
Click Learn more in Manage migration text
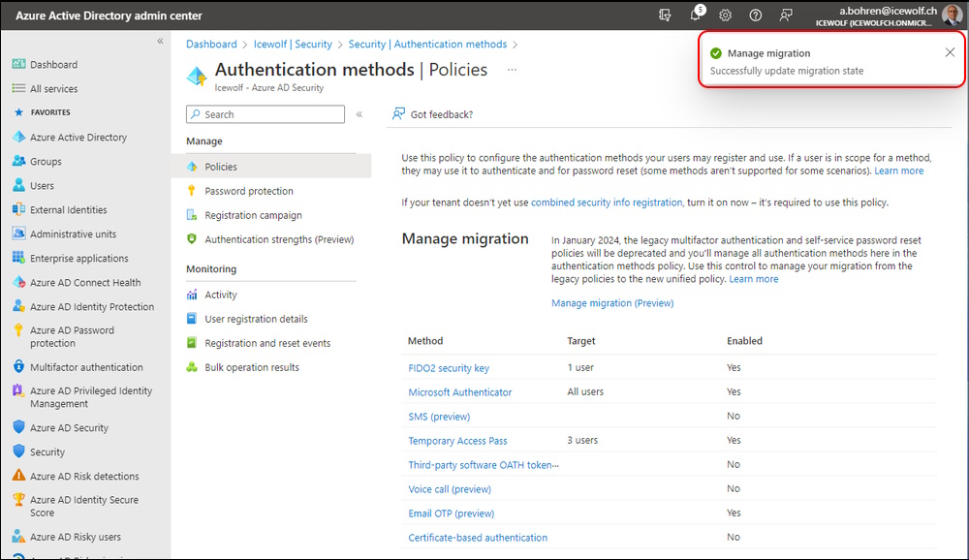click(x=753, y=279)
